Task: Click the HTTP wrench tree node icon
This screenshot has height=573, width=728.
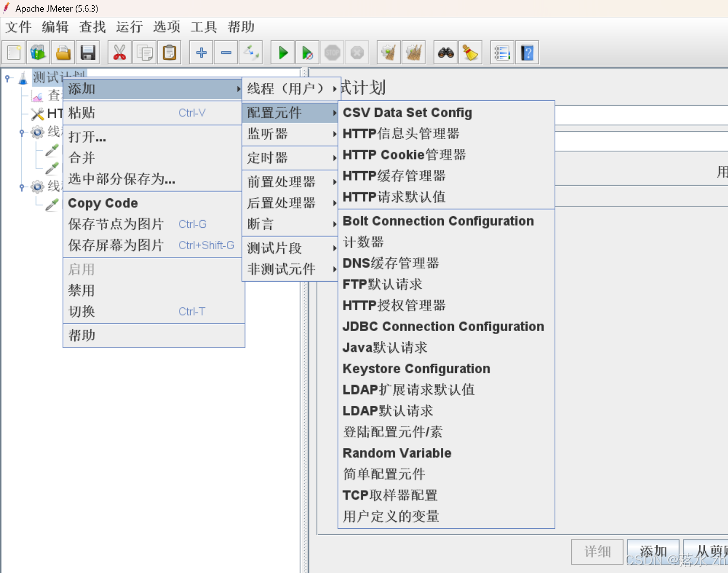Action: (x=37, y=114)
